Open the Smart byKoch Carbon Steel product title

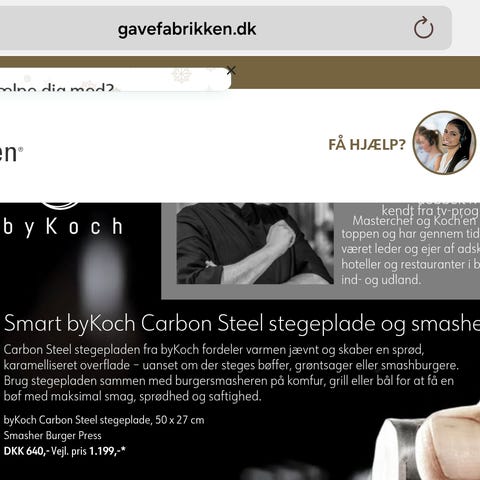242,324
